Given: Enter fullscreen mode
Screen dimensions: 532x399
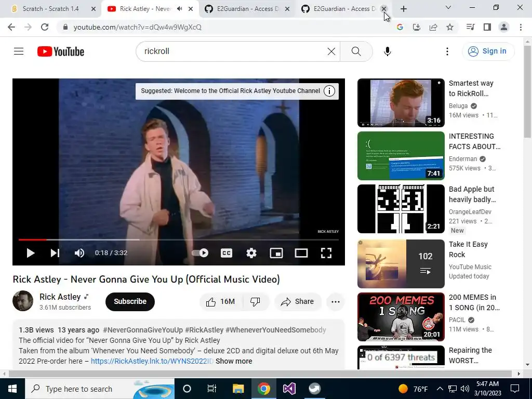Looking at the screenshot, I should (326, 253).
